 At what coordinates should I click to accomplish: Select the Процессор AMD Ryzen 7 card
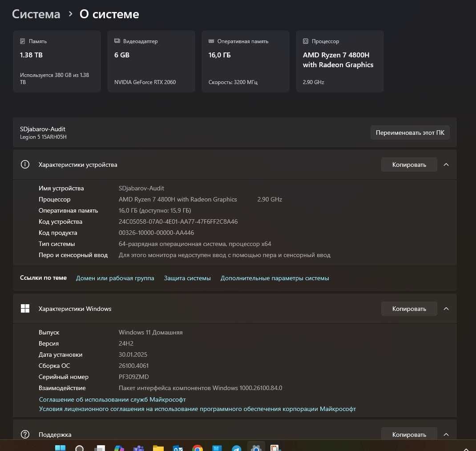click(x=340, y=61)
